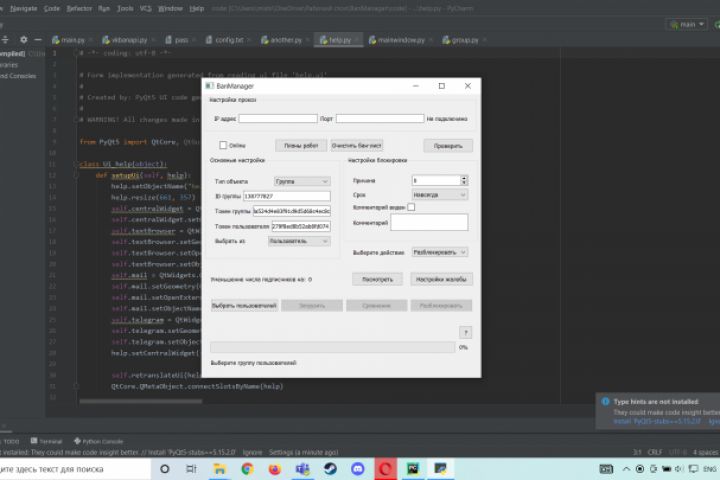Click the volume icon in system tray
The image size is (720, 480).
pyautogui.click(x=679, y=469)
